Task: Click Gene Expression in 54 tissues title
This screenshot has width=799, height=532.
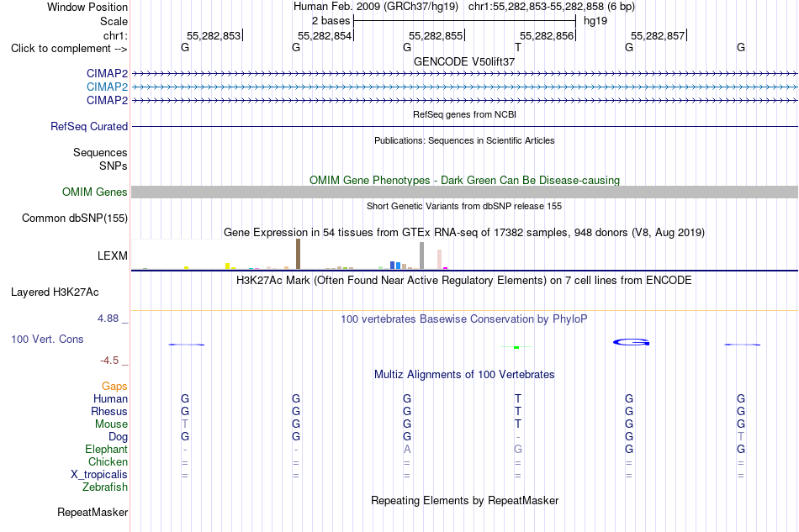Action: 464,233
